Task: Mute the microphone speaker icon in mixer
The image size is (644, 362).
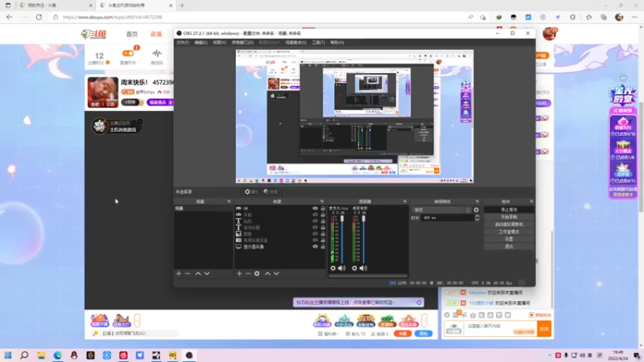Action: point(341,268)
